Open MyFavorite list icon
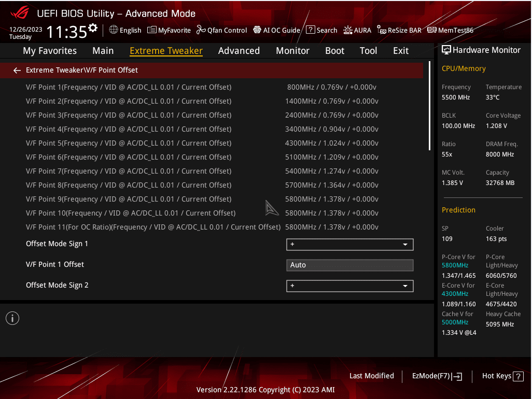Screen dimensions: 532x399 (151, 30)
